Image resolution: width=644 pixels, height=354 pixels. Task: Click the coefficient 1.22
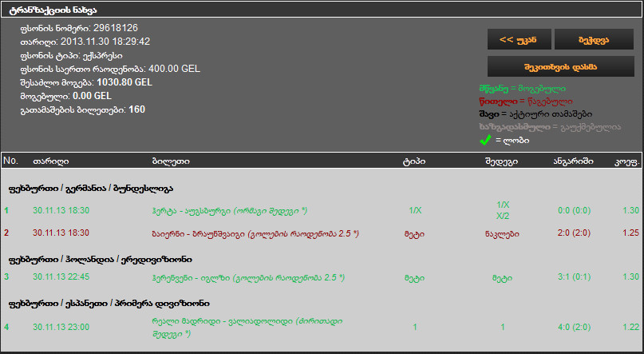(631, 328)
